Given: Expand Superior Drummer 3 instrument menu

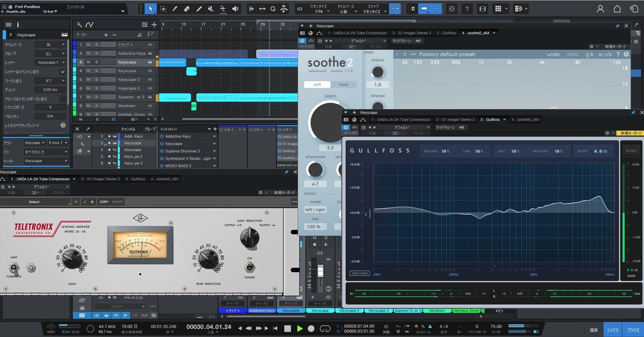Looking at the screenshot, I should [x=214, y=151].
